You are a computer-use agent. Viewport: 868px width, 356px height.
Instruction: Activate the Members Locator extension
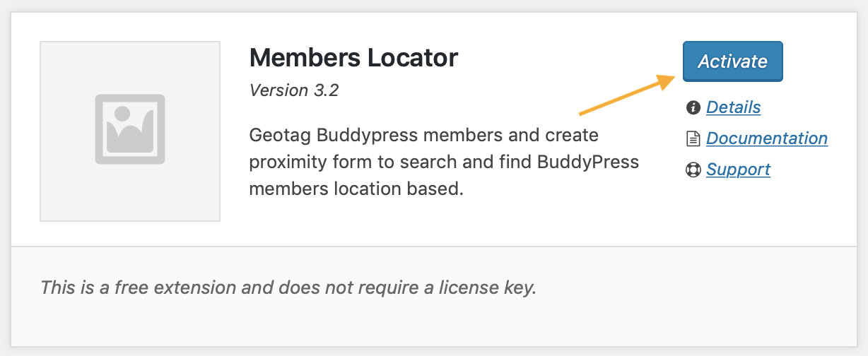pyautogui.click(x=732, y=61)
